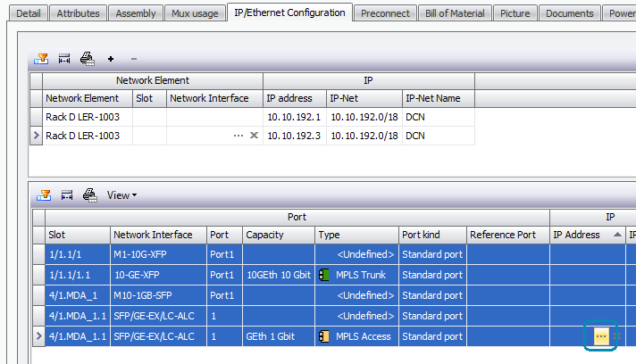Select slot 4/1.MDA_1 cell
The image size is (636, 364).
coord(78,295)
